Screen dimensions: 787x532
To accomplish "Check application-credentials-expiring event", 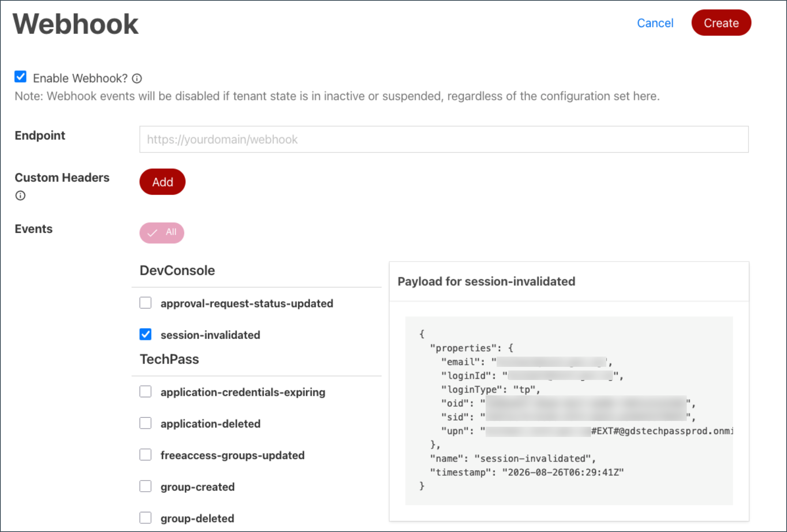I will 146,392.
